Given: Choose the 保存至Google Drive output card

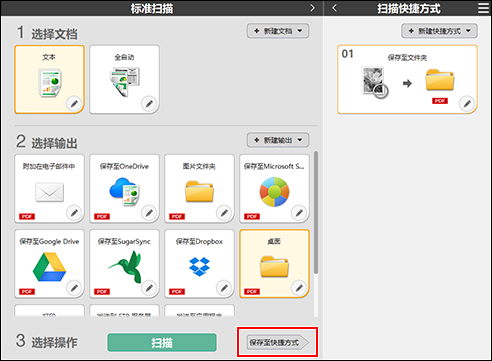Looking at the screenshot, I should coord(49,263).
